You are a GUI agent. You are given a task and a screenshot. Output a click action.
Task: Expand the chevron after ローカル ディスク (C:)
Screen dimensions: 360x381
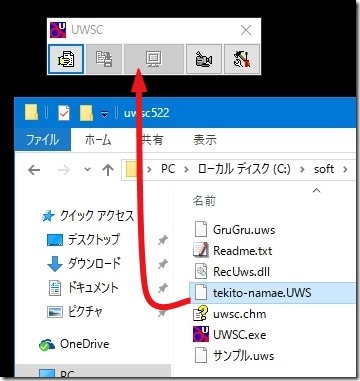click(x=302, y=169)
